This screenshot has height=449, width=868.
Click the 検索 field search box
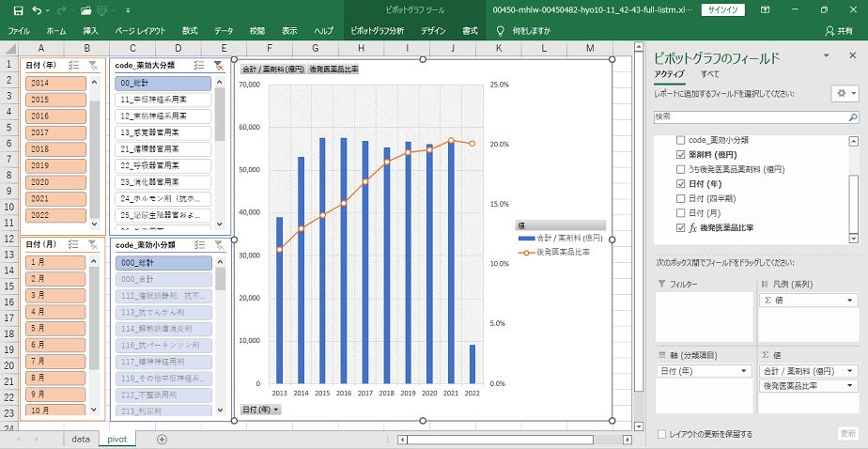point(748,116)
